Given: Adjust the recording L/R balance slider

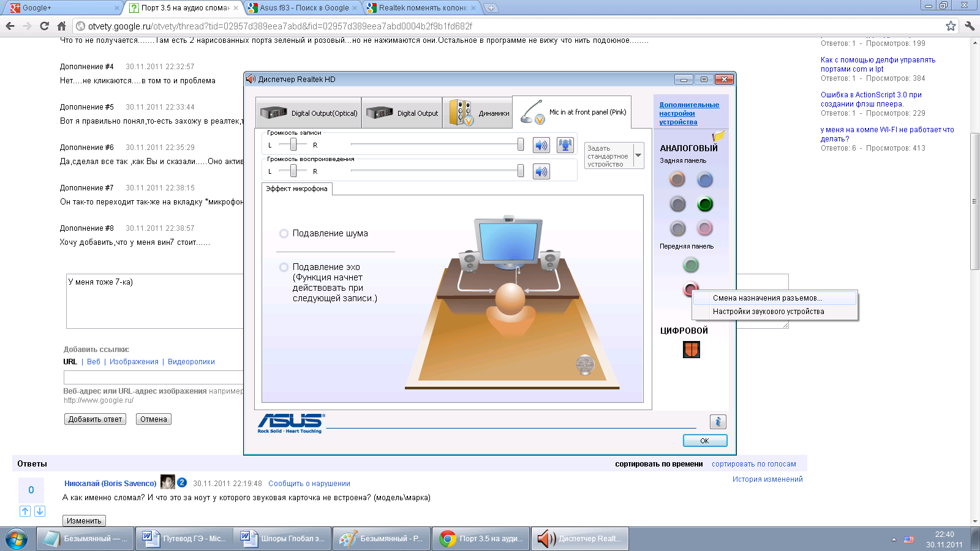Looking at the screenshot, I should (x=293, y=144).
